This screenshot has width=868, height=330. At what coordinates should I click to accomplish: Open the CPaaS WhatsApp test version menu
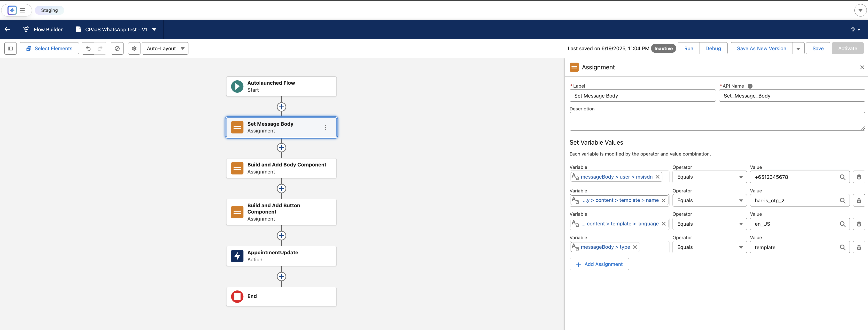pyautogui.click(x=154, y=29)
